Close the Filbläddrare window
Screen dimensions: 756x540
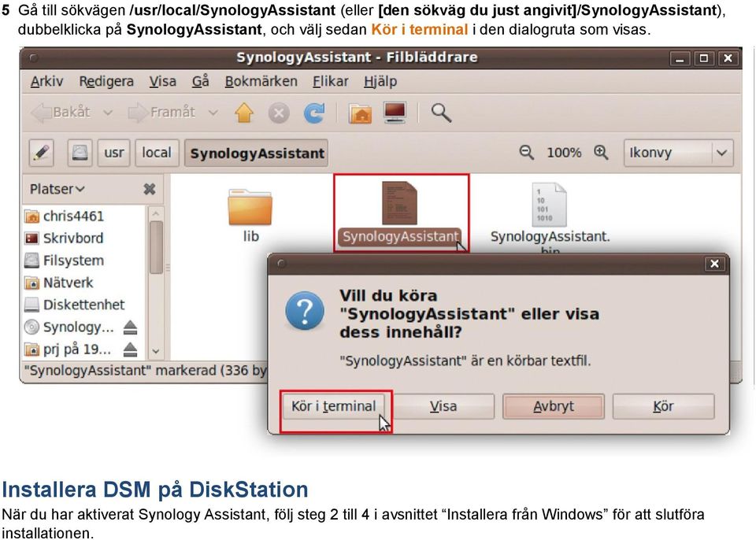pos(728,59)
